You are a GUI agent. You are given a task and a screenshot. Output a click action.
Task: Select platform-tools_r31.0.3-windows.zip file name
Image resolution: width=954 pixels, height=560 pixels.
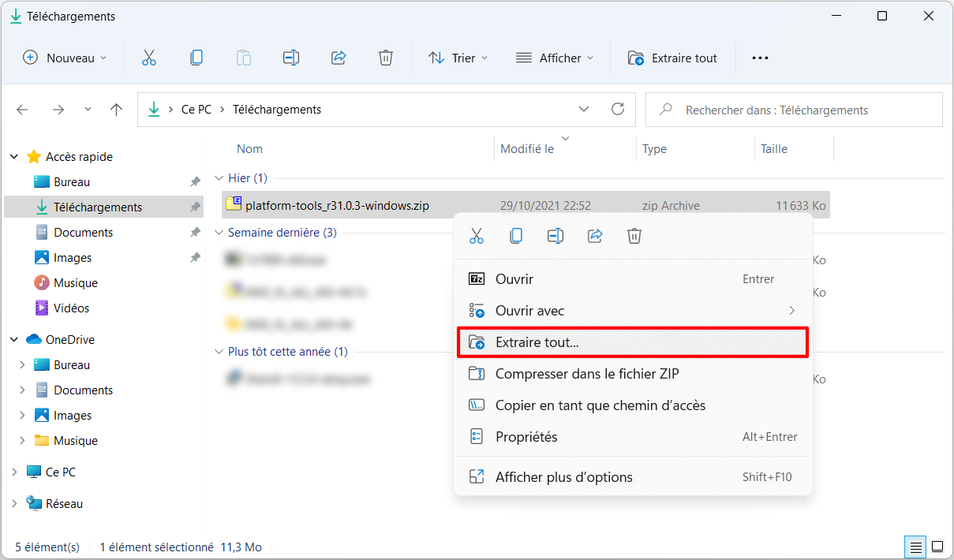click(x=338, y=206)
